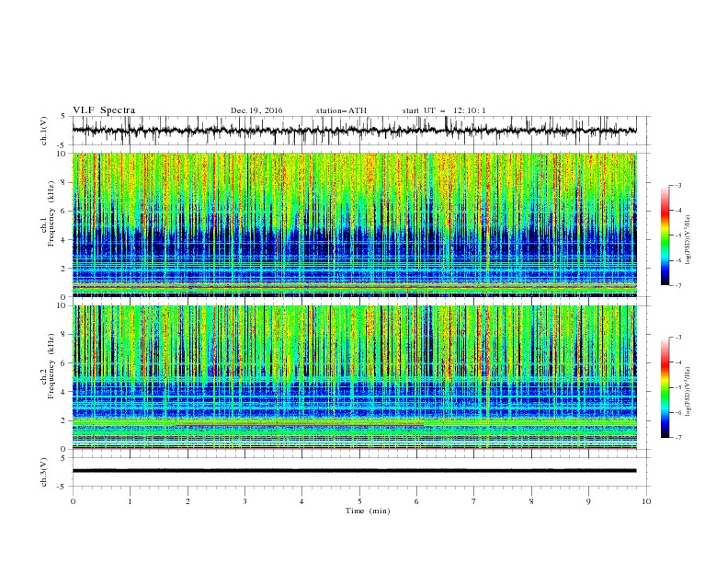Click the '2' kHz tick on ch.1 frequency axis
The image size is (728, 563).
pyautogui.click(x=64, y=269)
